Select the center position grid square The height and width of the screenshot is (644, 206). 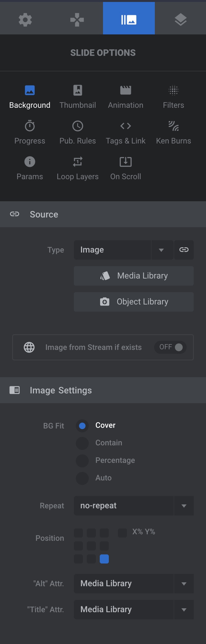pyautogui.click(x=91, y=546)
